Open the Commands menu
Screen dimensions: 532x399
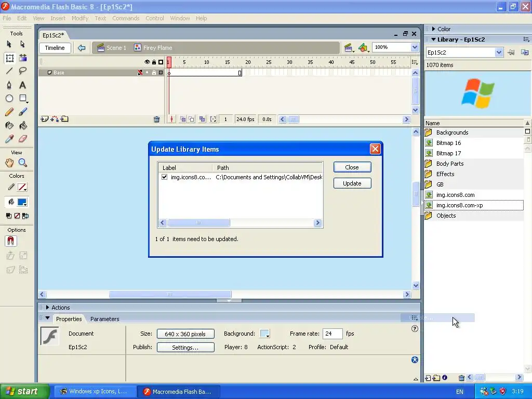click(x=126, y=18)
